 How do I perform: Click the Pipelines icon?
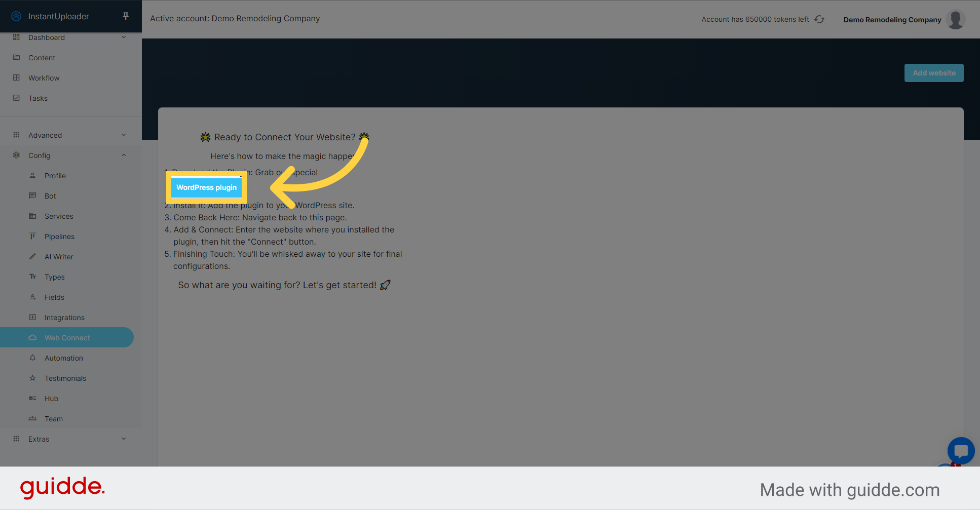[x=32, y=236]
